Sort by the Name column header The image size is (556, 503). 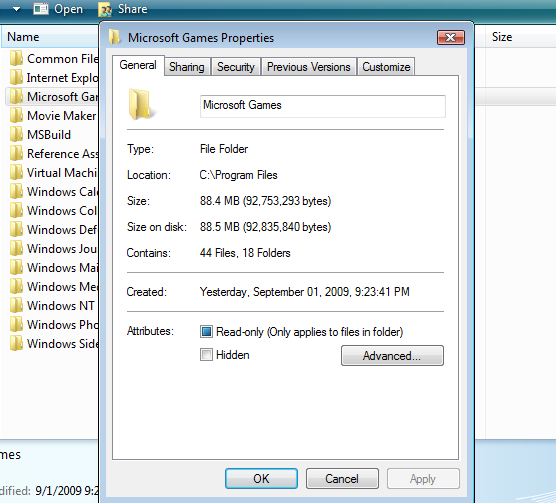(x=50, y=37)
